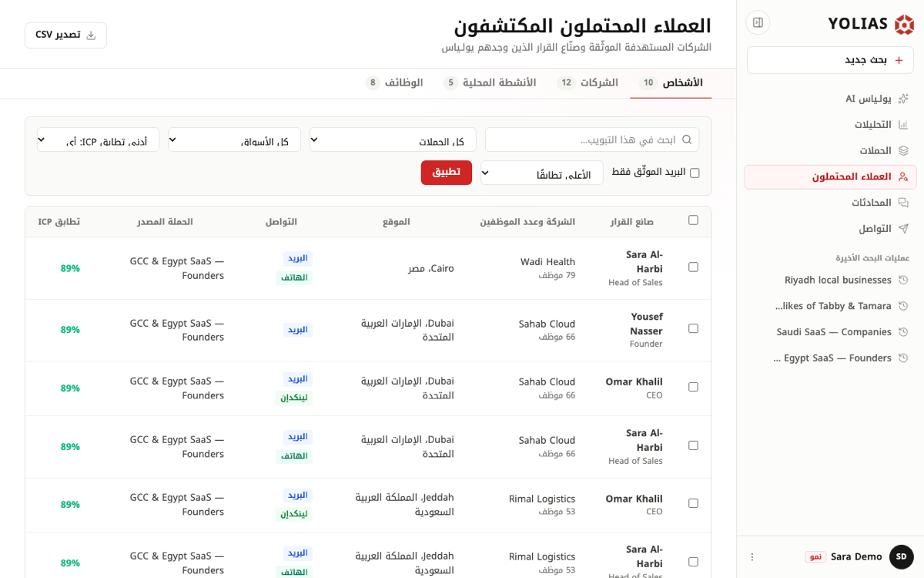Viewport: 924px width, 578px height.
Task: Click history icon next to Saudi SaaS — Companies
Action: (903, 332)
